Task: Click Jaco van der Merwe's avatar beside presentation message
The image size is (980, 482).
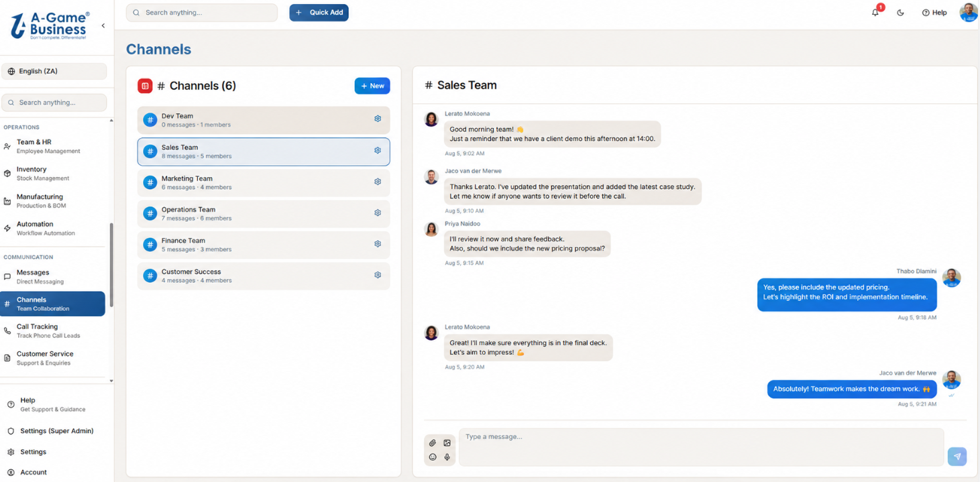Action: coord(431,177)
